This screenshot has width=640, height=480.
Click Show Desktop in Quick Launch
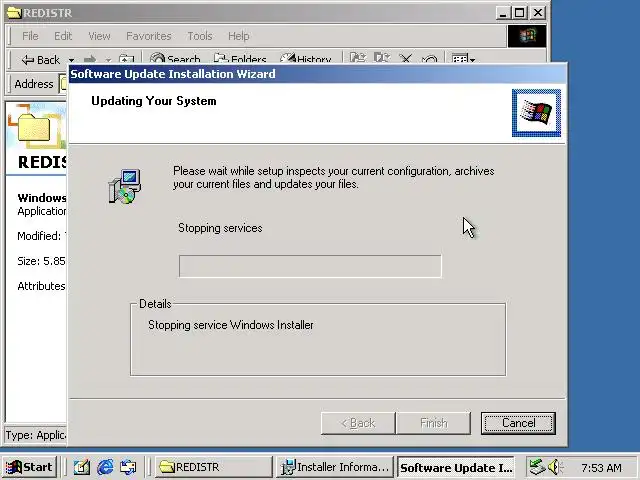81,467
